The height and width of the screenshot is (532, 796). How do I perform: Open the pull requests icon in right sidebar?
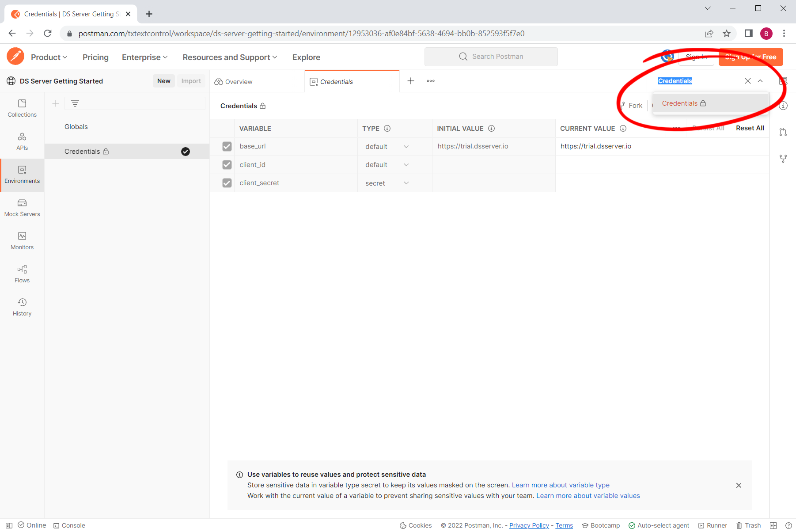(783, 132)
